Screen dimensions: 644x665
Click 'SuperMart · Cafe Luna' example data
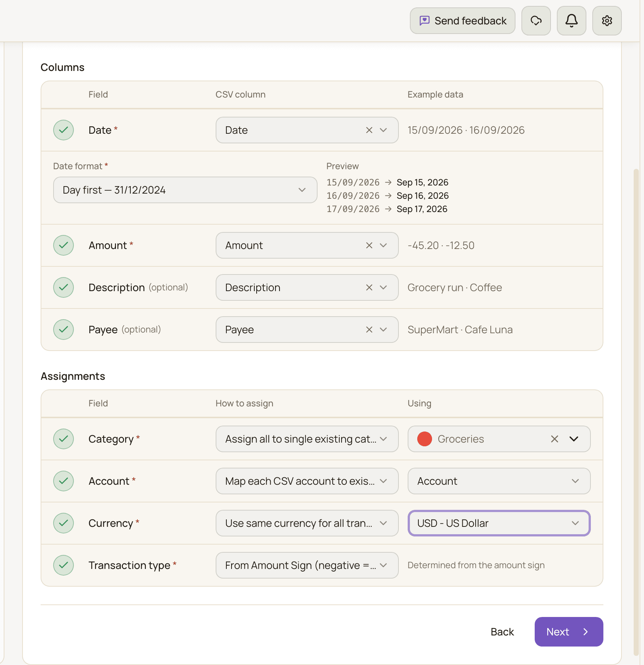460,330
